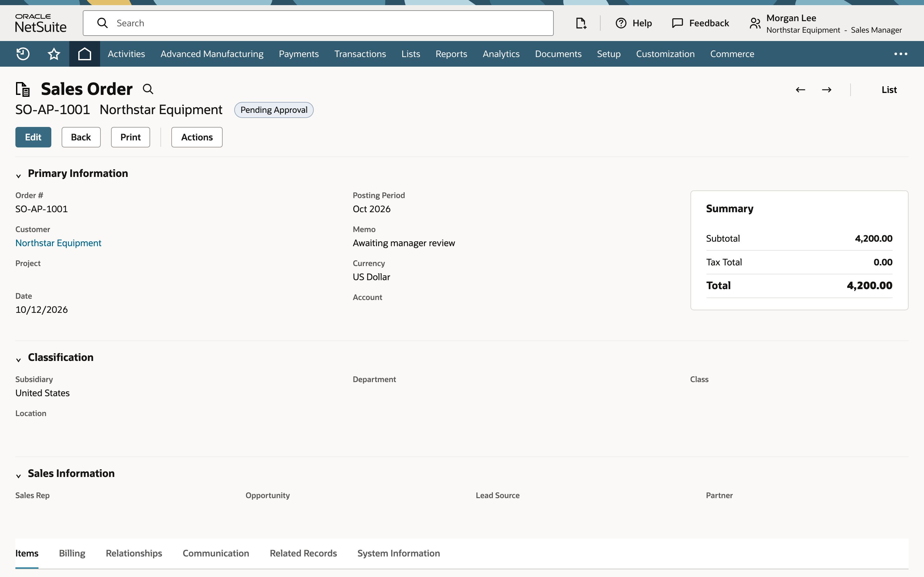Open the Transactions menu
The image size is (924, 577).
(x=360, y=54)
